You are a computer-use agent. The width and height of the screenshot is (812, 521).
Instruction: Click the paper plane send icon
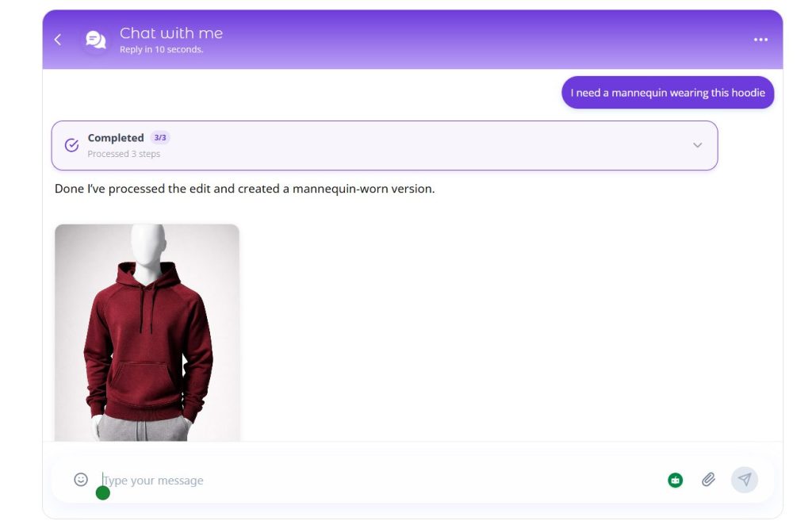click(744, 480)
